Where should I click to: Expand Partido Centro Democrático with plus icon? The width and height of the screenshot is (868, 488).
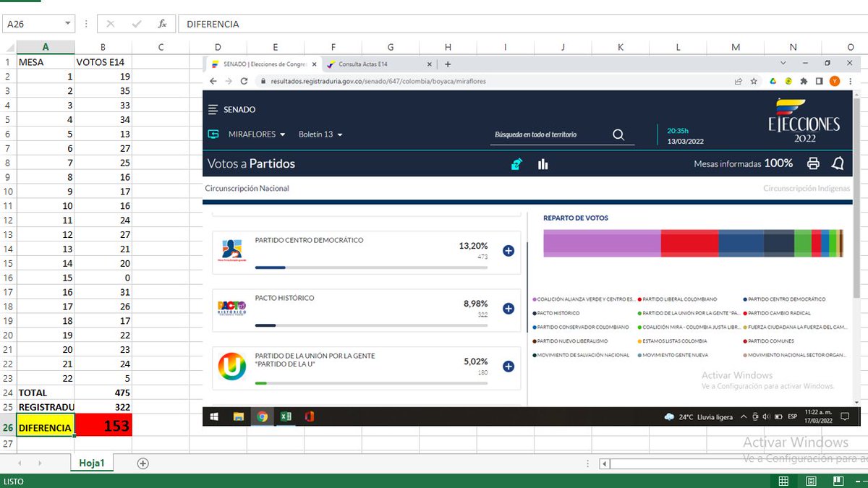(x=509, y=251)
